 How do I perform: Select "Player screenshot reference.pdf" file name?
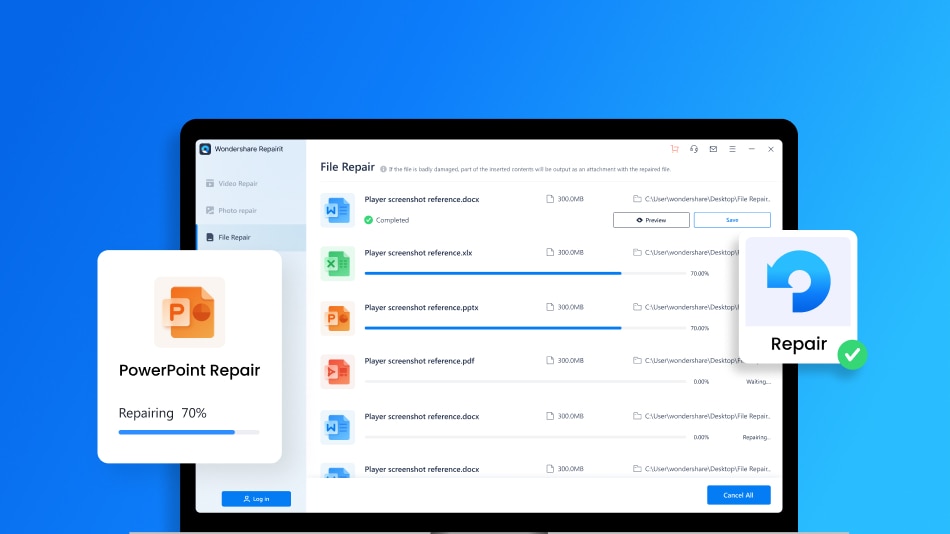[419, 361]
